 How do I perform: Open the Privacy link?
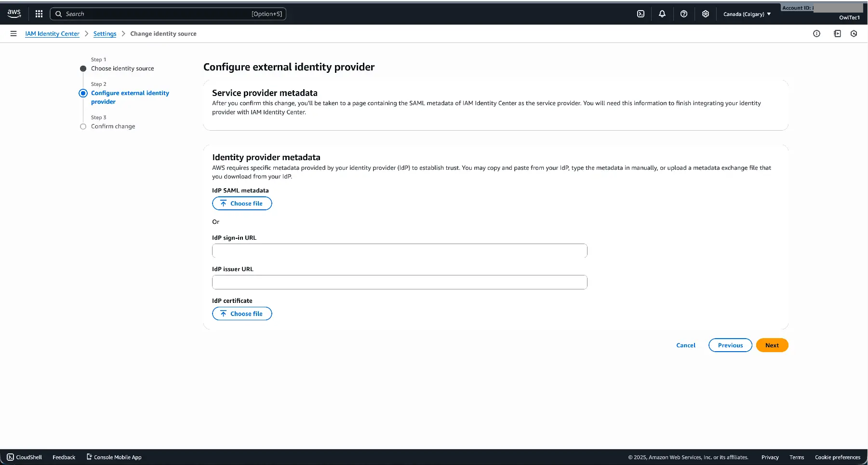coord(770,457)
